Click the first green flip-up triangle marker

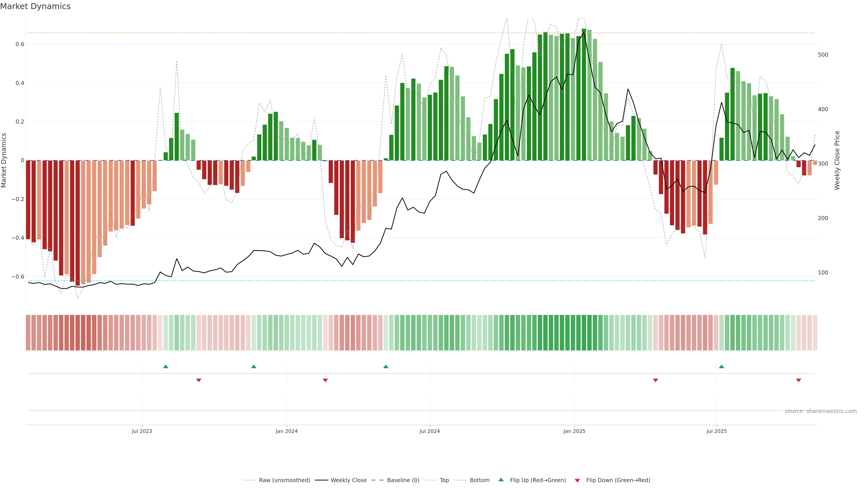[x=165, y=366]
